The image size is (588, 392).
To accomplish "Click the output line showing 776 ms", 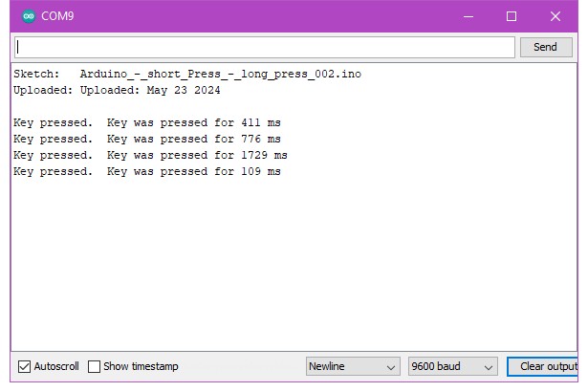I will [x=147, y=139].
